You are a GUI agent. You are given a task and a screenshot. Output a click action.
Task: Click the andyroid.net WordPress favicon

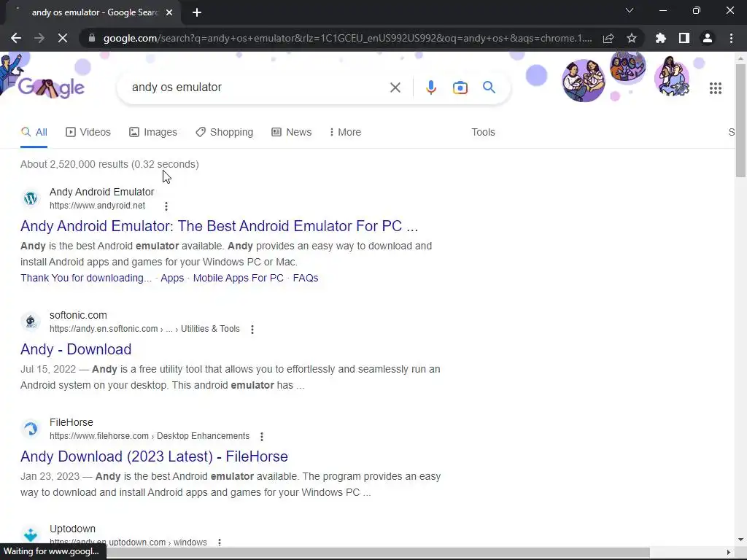coord(31,198)
